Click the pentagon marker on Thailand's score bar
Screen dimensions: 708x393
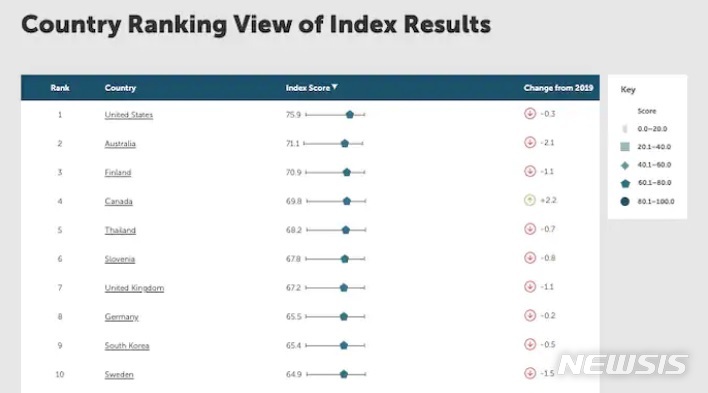pyautogui.click(x=346, y=230)
